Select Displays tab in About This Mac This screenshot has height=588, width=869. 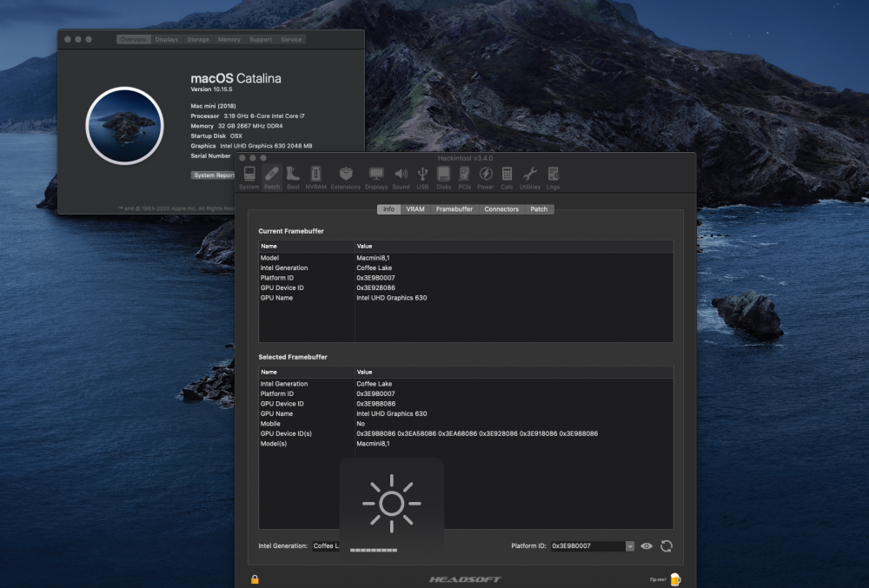(167, 39)
